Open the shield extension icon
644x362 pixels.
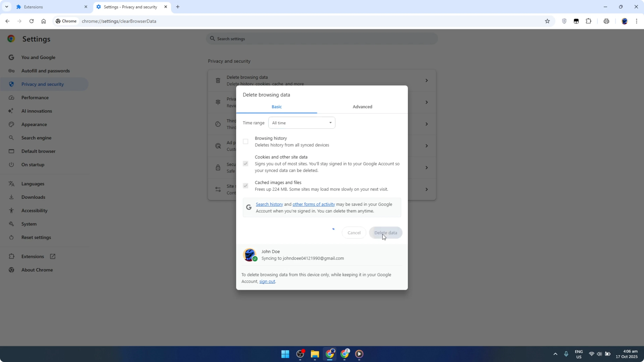pyautogui.click(x=564, y=21)
